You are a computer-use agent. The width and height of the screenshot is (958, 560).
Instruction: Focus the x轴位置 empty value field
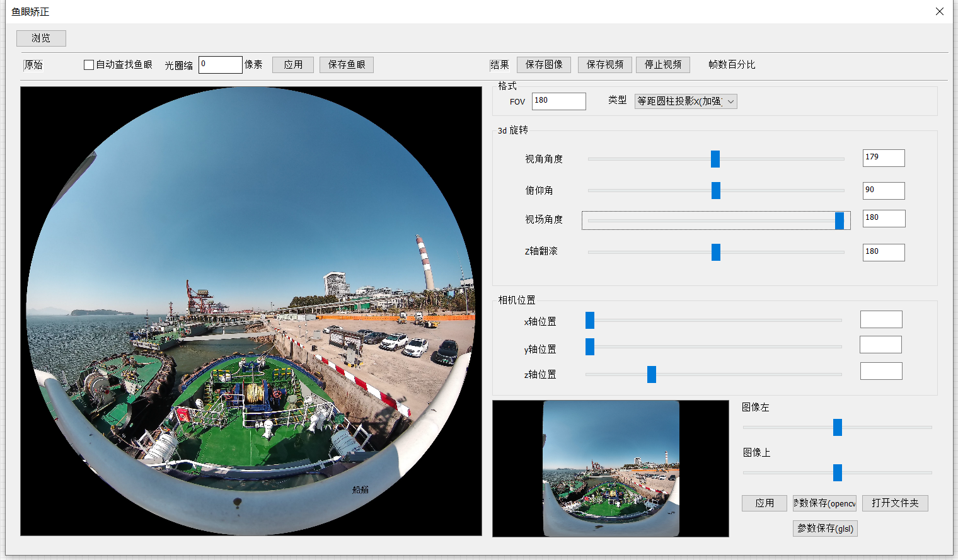click(x=881, y=319)
